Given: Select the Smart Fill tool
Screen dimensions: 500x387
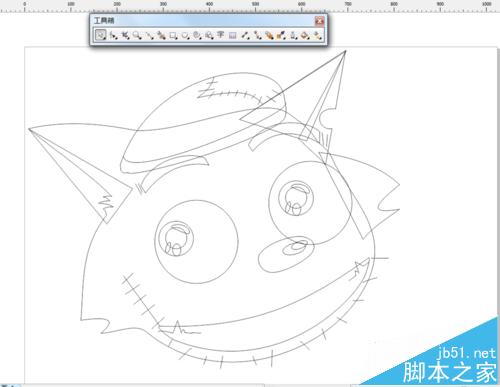Looking at the screenshot, I should (161, 35).
